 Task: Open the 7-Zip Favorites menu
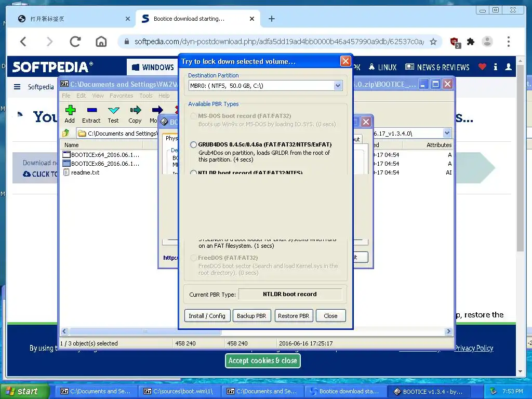(121, 96)
